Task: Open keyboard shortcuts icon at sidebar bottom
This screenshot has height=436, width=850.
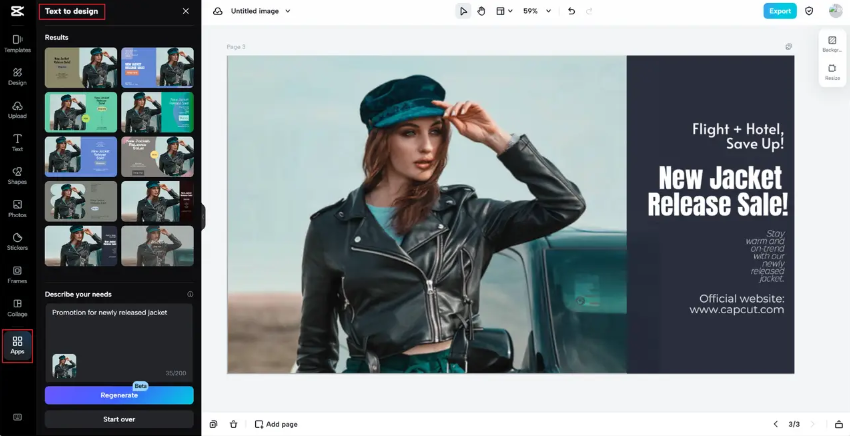Action: pos(17,418)
